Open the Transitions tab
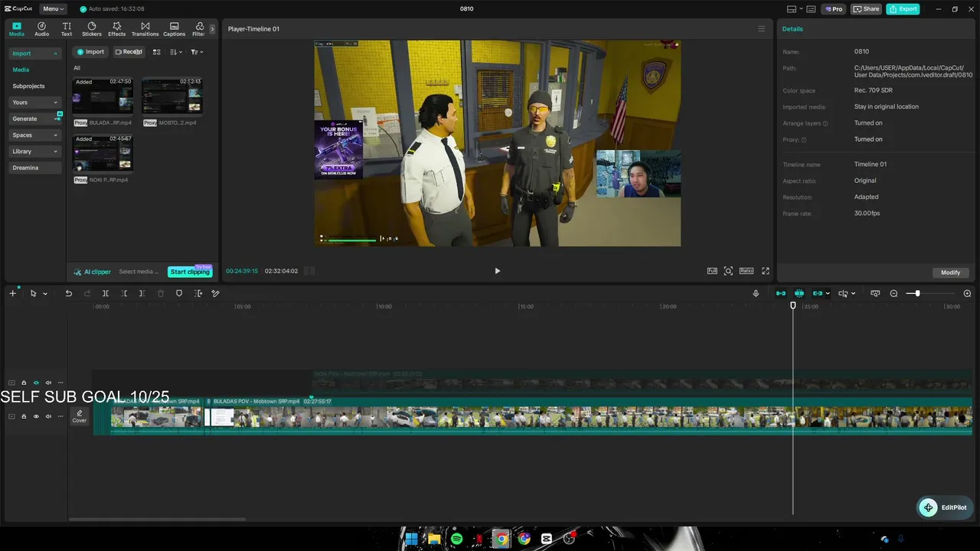Viewport: 980px width, 551px height. (145, 29)
